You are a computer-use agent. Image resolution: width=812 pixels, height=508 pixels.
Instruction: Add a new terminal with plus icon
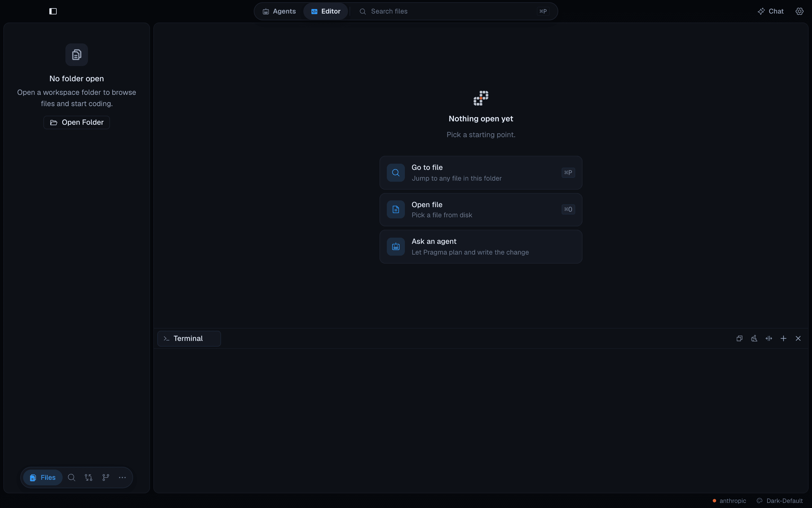(x=784, y=339)
